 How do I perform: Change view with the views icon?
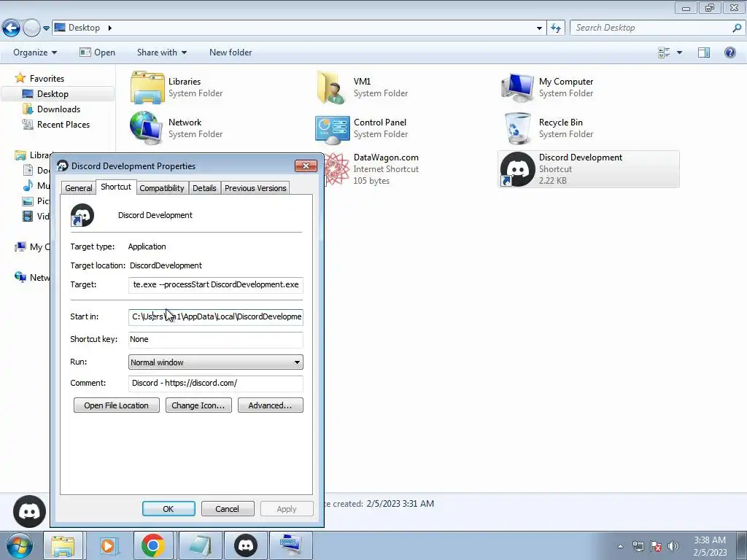tap(664, 52)
